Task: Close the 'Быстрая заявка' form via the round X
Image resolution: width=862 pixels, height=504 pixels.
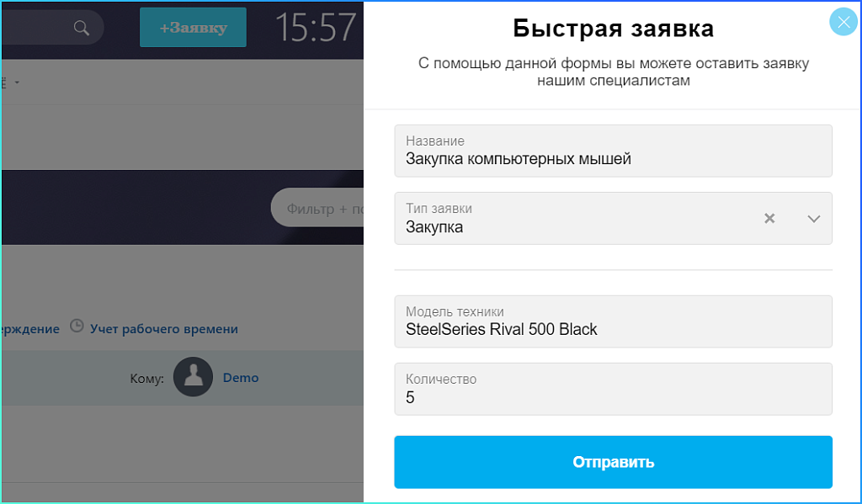Action: [843, 21]
